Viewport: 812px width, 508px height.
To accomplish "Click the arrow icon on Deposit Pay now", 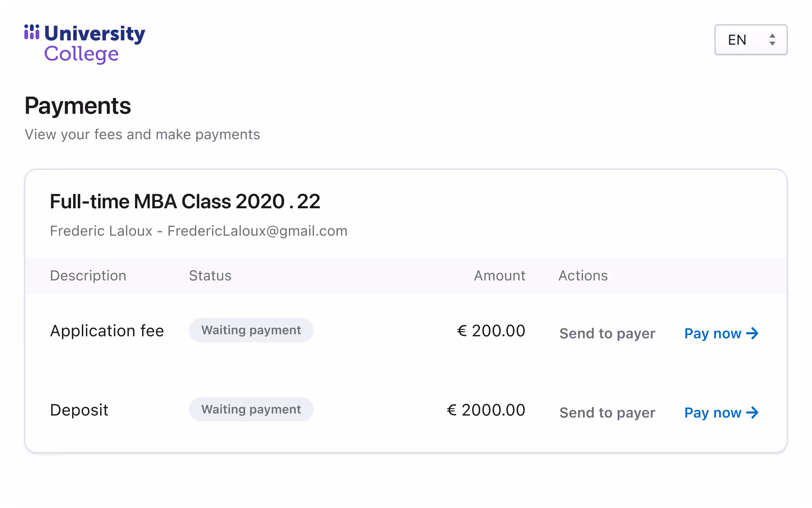I will tap(752, 413).
